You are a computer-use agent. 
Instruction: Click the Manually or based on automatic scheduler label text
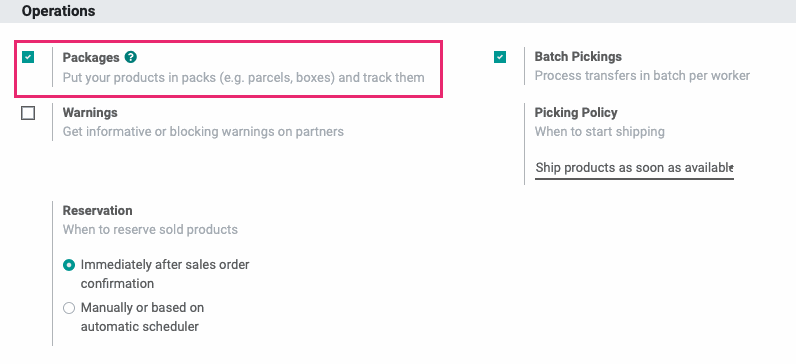click(x=142, y=317)
